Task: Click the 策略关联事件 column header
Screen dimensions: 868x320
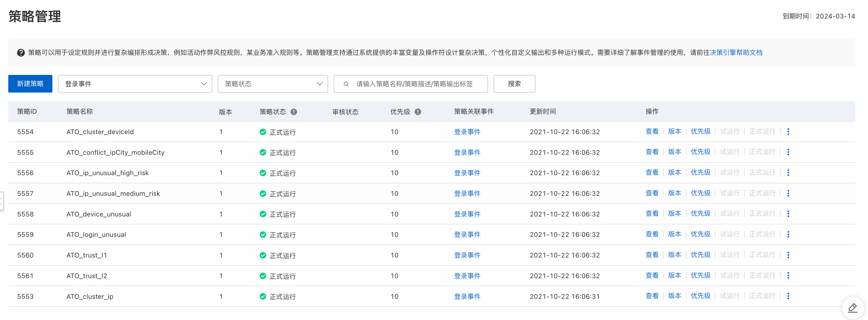Action: pos(474,112)
